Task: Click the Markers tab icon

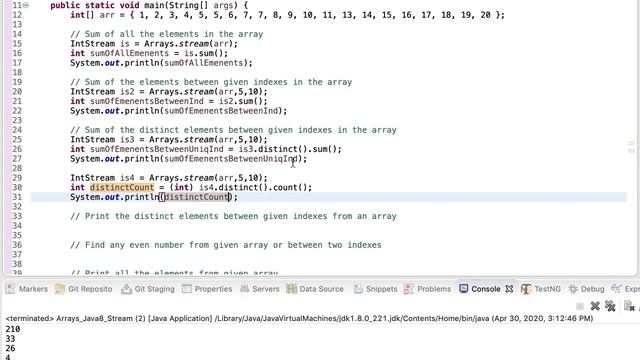Action: 11,289
